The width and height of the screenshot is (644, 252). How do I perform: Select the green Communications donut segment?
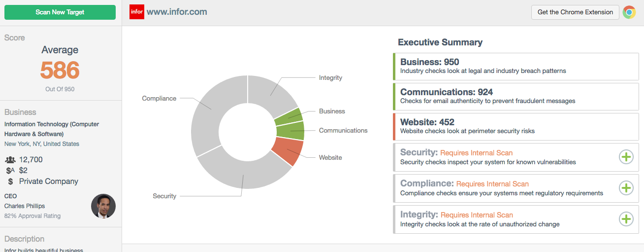click(291, 131)
